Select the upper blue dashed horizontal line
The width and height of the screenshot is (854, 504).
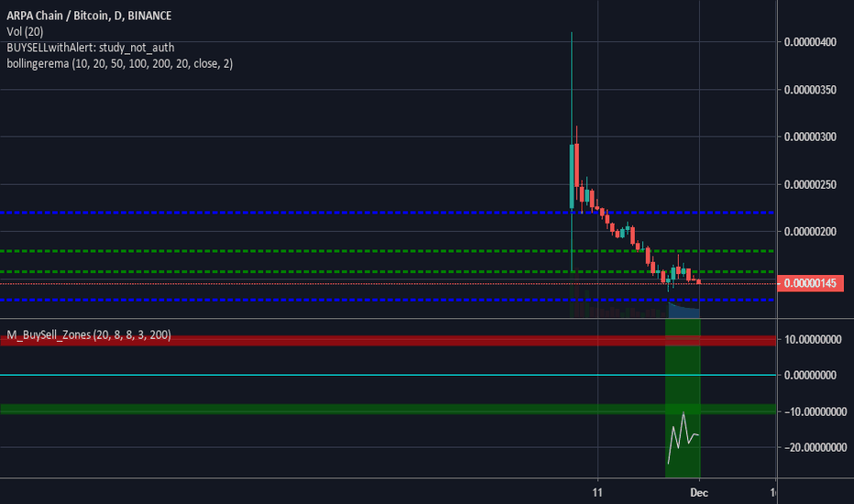387,213
